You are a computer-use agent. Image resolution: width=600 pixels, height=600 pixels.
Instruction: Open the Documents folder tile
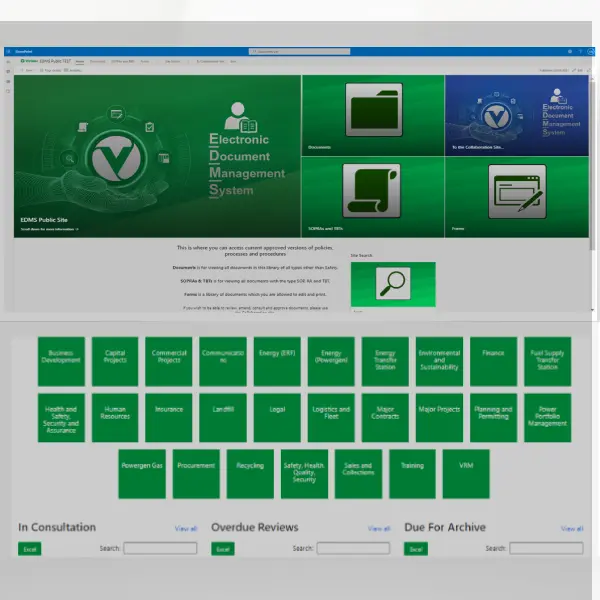point(373,115)
